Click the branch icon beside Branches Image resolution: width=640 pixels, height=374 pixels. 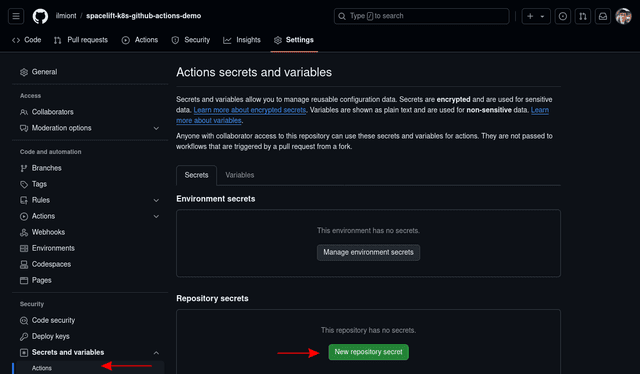pyautogui.click(x=24, y=168)
